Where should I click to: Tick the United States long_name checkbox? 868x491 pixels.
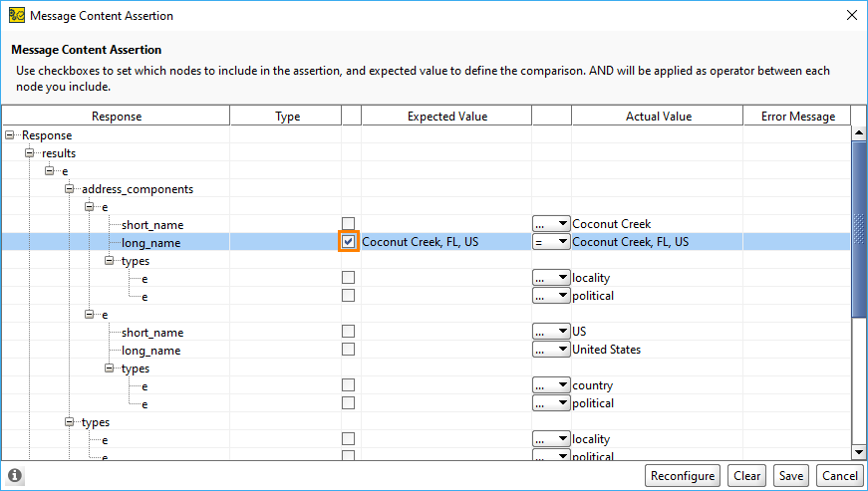[x=348, y=349]
